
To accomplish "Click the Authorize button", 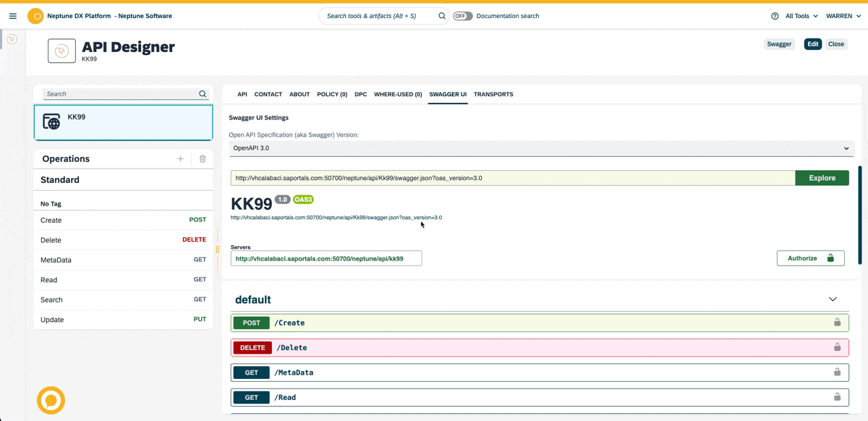I will (x=810, y=258).
